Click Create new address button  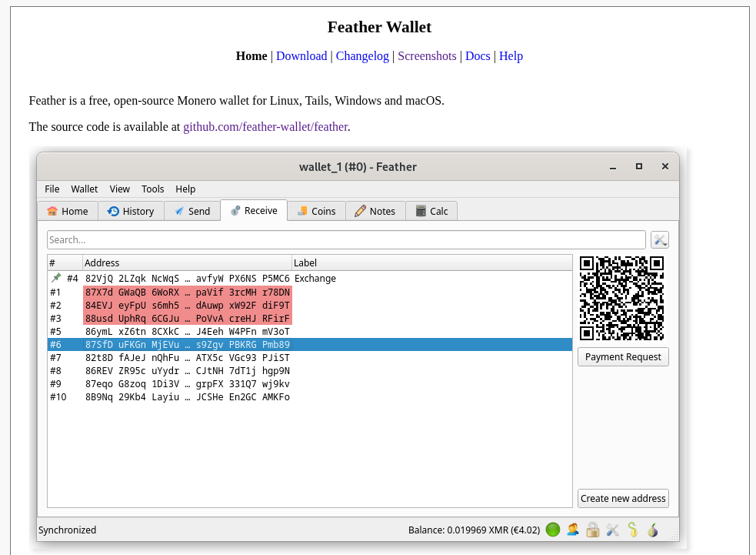pyautogui.click(x=623, y=498)
